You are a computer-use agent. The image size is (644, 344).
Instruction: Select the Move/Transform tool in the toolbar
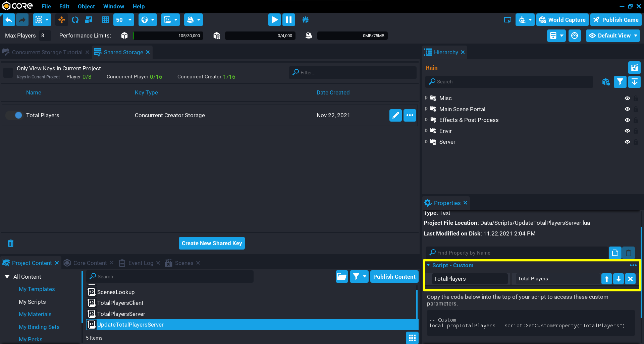(x=61, y=20)
